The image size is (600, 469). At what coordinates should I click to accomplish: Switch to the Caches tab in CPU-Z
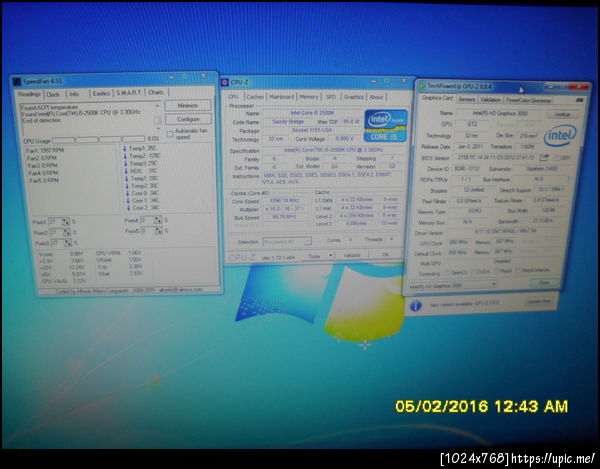tap(255, 97)
